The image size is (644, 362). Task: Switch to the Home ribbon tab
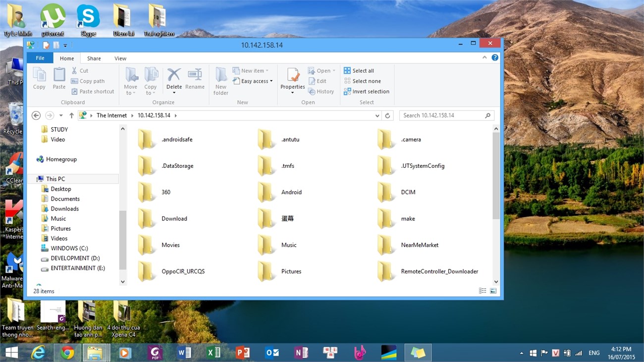pos(67,58)
